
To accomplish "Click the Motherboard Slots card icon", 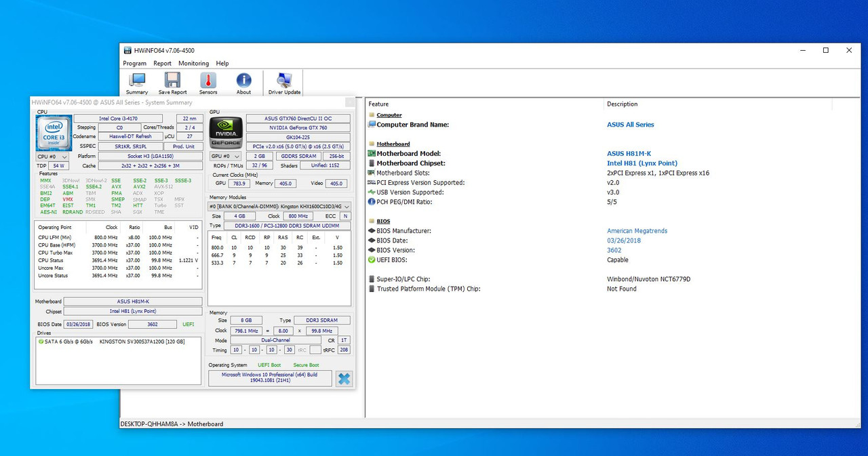I will pos(372,173).
